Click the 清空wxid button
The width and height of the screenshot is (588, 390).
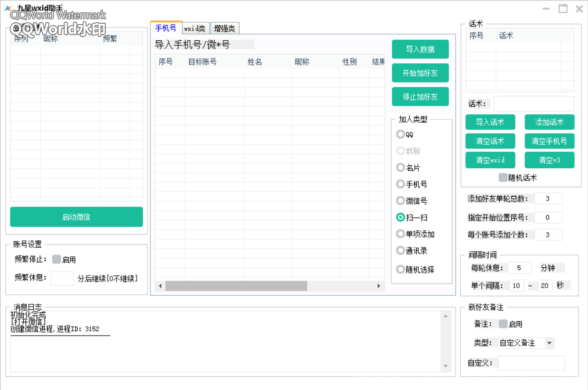pos(490,160)
